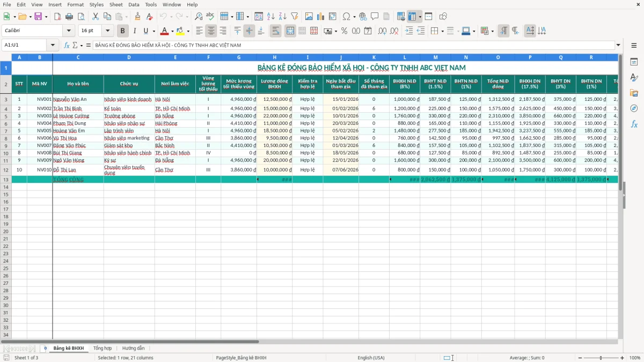Toggle Wrap Text
This screenshot has width=644, height=362.
276,31
